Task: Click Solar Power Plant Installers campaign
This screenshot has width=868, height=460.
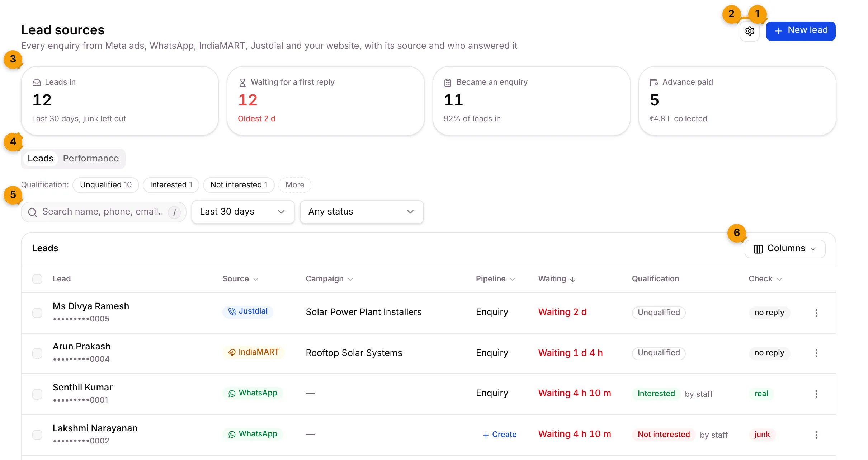Action: (364, 312)
